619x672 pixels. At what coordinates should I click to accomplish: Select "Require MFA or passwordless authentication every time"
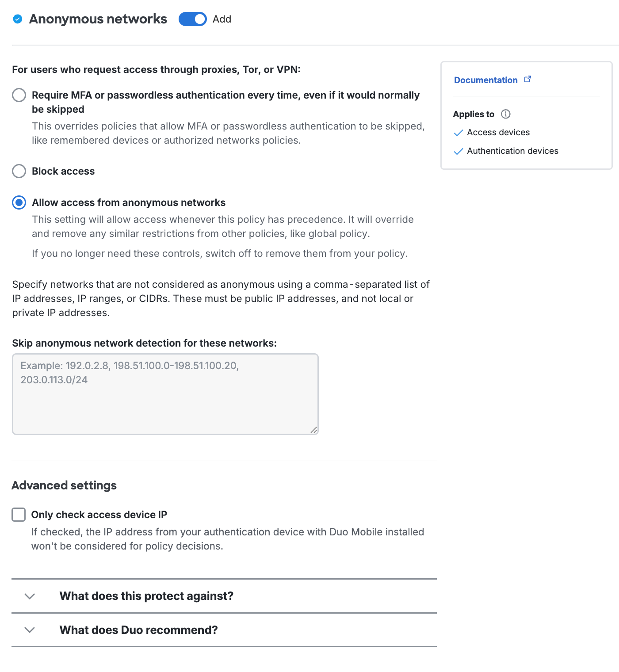[19, 95]
